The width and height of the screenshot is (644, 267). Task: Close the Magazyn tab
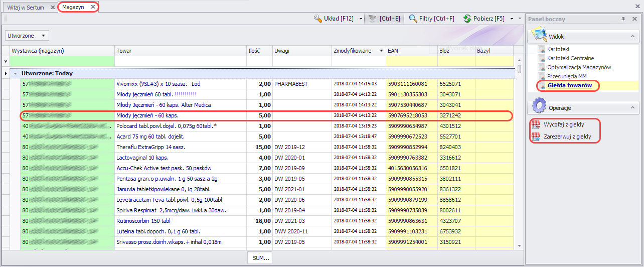click(x=92, y=8)
